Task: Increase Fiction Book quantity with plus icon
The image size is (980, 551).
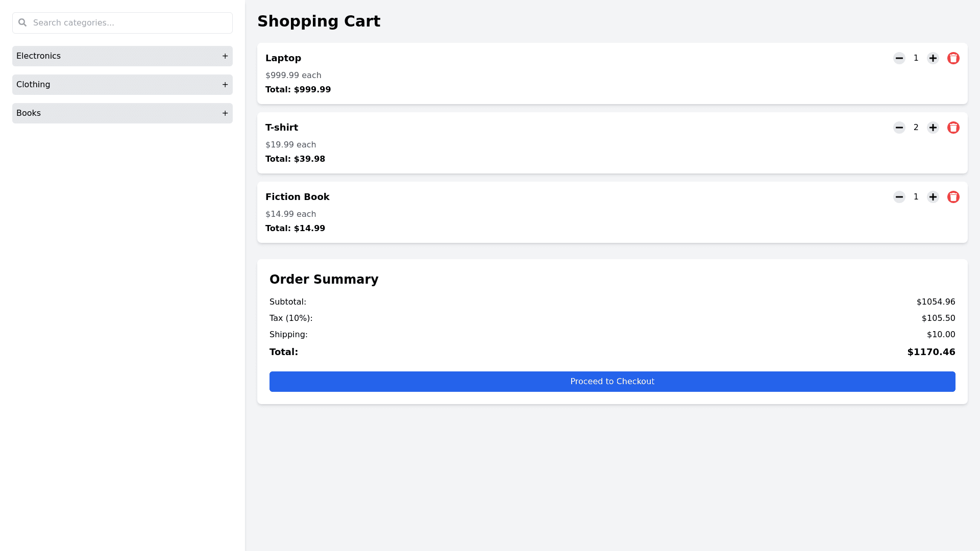Action: click(933, 197)
